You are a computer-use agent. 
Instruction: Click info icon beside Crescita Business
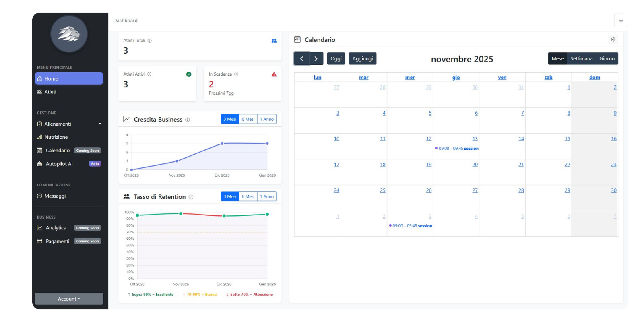188,120
